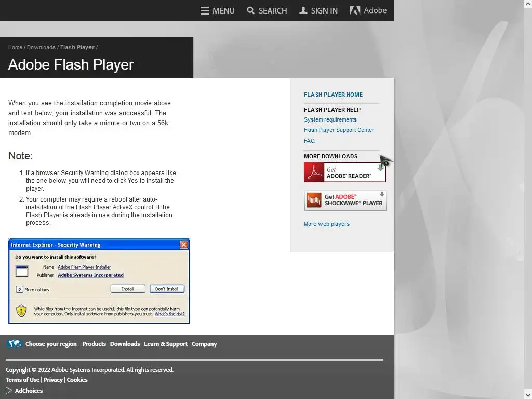The width and height of the screenshot is (532, 399).
Task: Click the Note: heading
Action: pyautogui.click(x=21, y=156)
